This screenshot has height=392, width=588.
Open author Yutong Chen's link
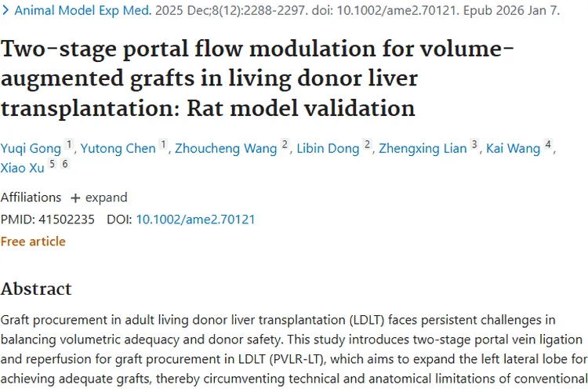click(x=120, y=148)
